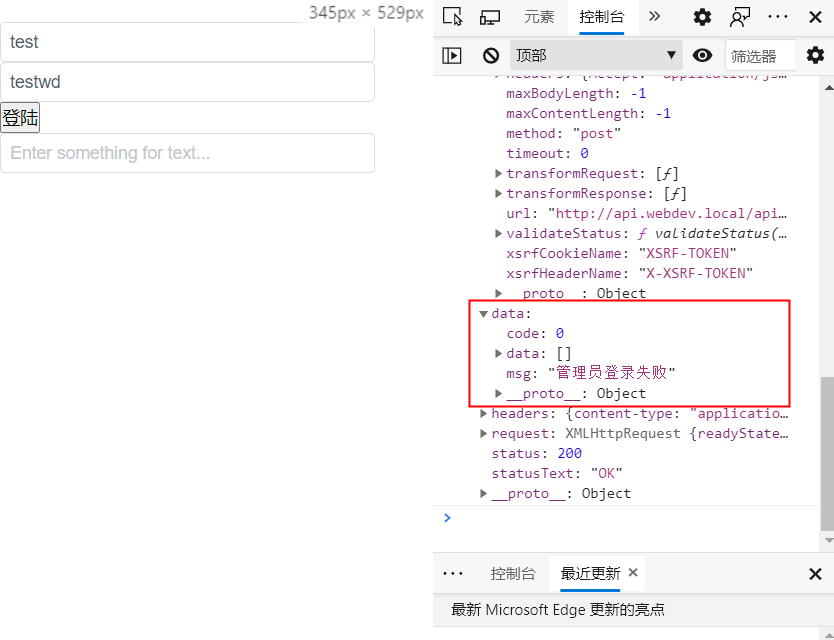Switch to the drawer 控制台 tab
Viewport: 834px width, 640px height.
click(x=513, y=573)
